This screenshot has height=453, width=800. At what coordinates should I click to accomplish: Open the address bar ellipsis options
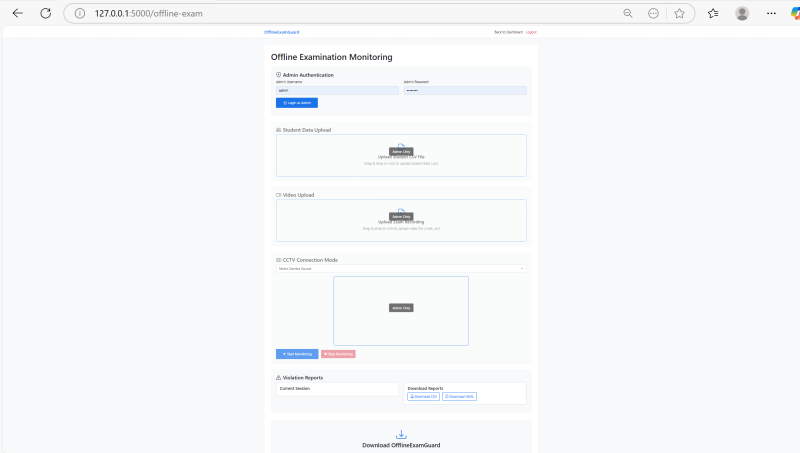653,13
